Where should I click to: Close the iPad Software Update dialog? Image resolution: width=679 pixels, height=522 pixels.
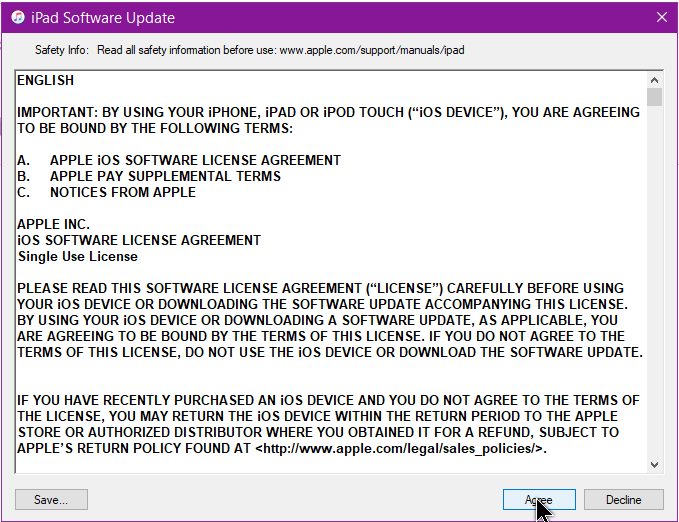click(x=662, y=17)
